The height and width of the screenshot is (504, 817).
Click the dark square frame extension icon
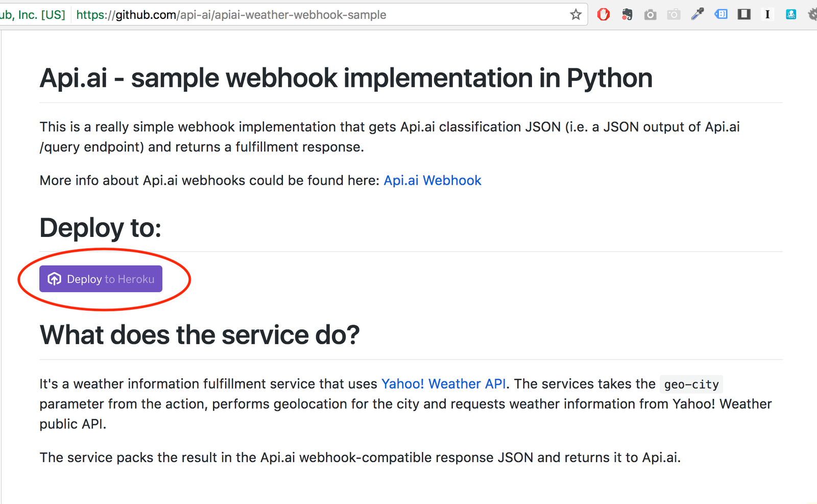744,14
